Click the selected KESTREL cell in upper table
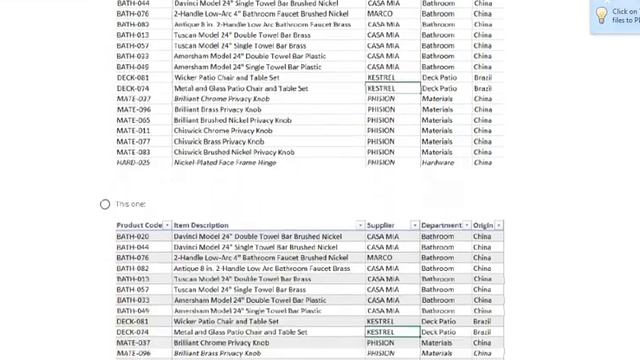 tap(393, 88)
